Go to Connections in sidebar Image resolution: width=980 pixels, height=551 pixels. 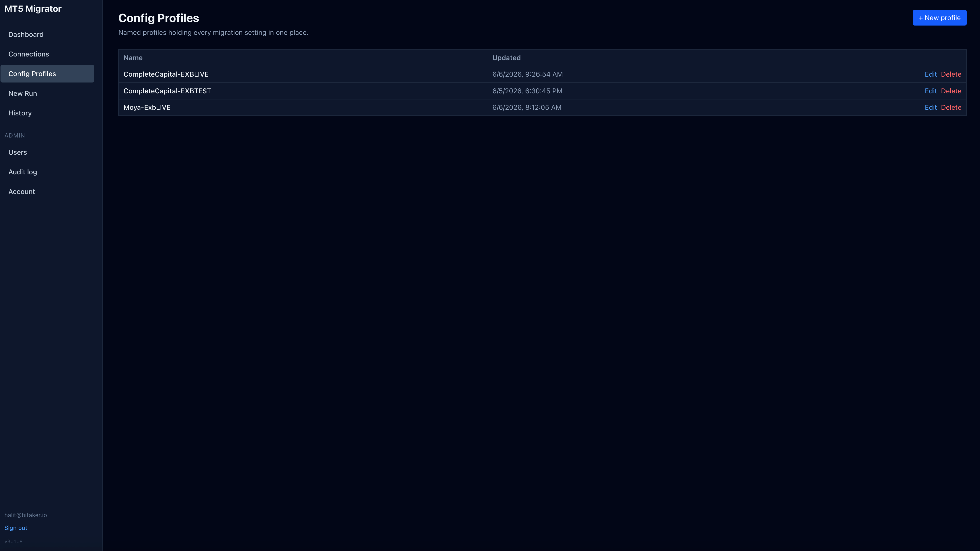[x=47, y=54]
